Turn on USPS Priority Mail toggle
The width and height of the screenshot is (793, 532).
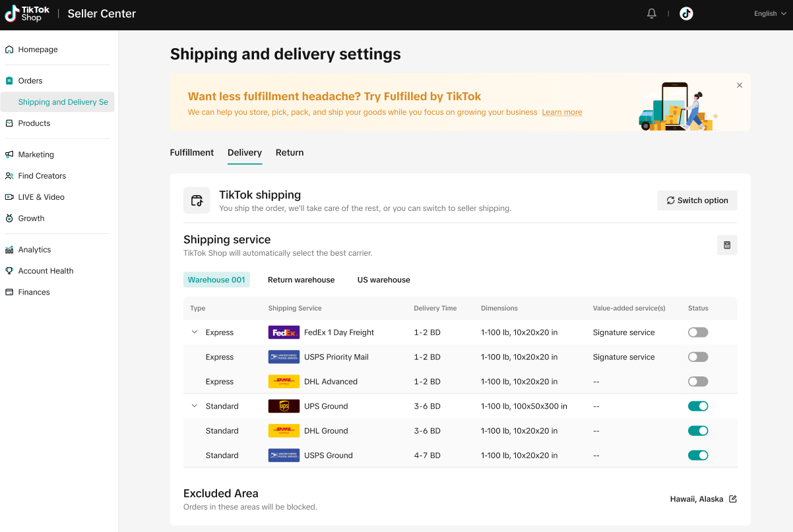tap(697, 357)
